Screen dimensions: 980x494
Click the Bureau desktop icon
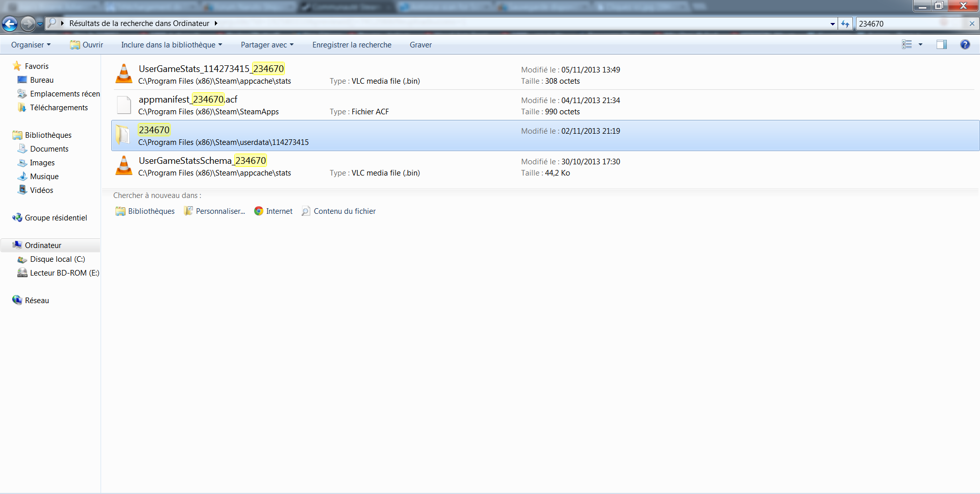[x=22, y=80]
